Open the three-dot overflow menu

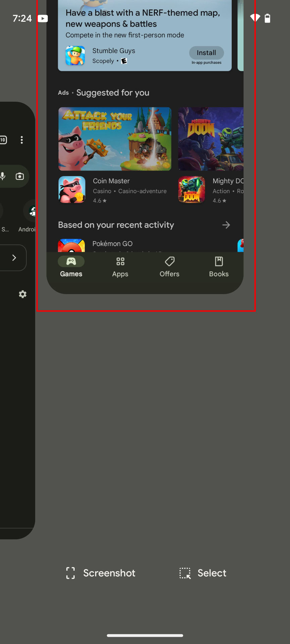(x=22, y=140)
